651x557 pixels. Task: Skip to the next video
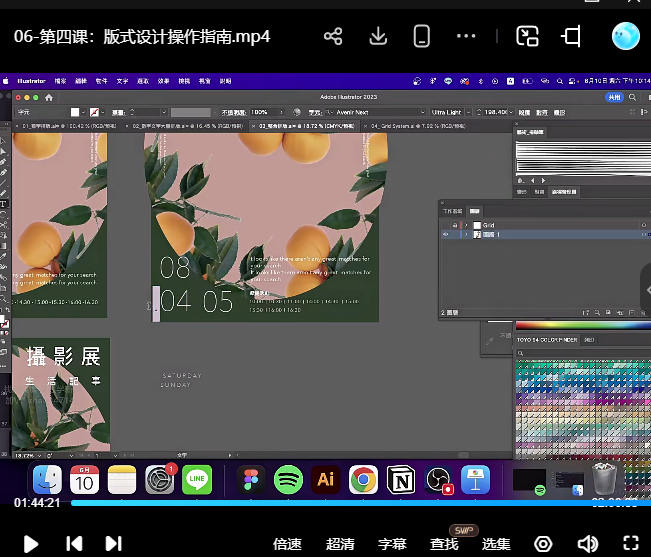point(113,544)
